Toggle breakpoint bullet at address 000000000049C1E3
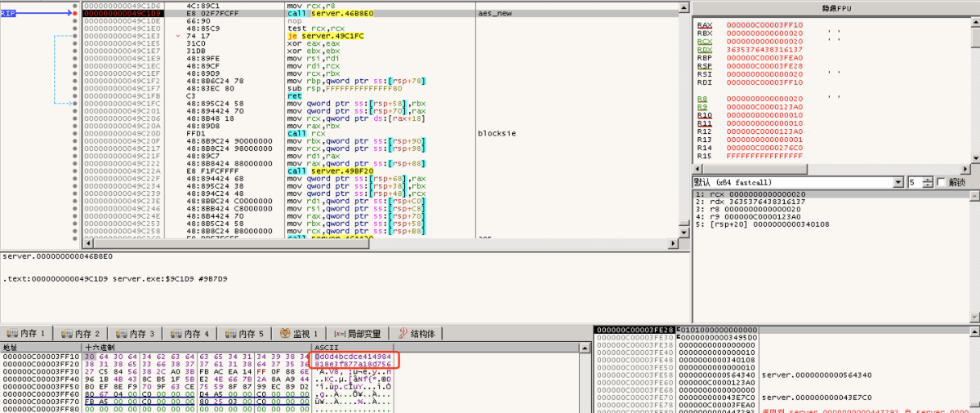The height and width of the screenshot is (413, 980). (75, 37)
